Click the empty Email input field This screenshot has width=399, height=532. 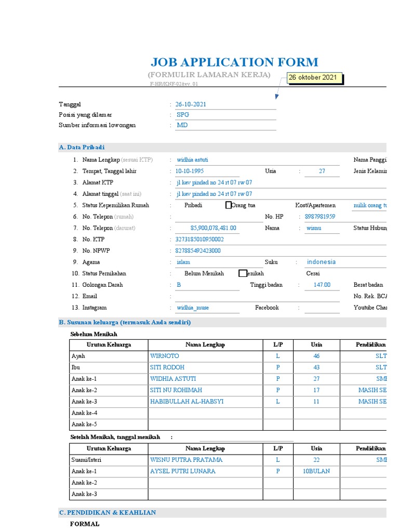pos(257,296)
